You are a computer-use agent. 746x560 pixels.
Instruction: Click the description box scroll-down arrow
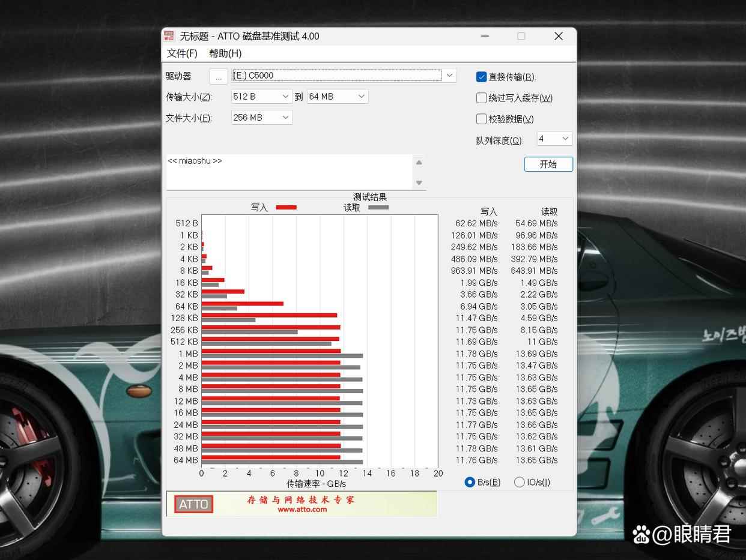coord(419,182)
